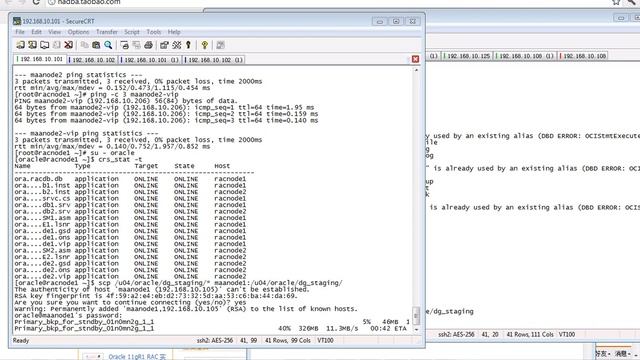The width and height of the screenshot is (640, 360).
Task: Open the Transfer menu
Action: [107, 32]
